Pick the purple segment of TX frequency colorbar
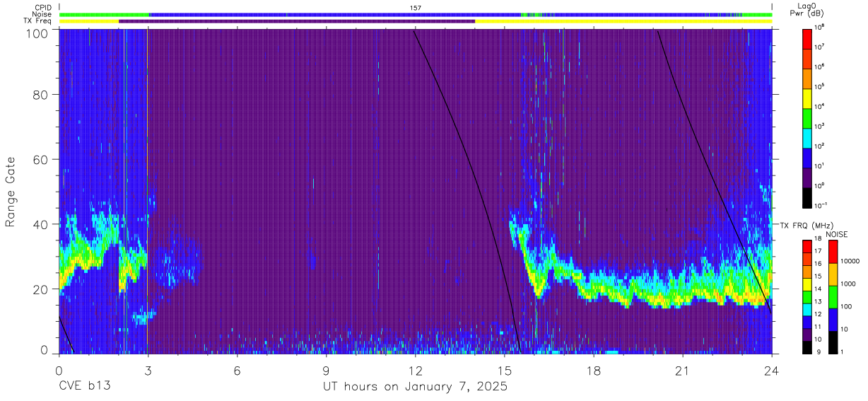Screen dimensions: 868x401 (x=807, y=335)
